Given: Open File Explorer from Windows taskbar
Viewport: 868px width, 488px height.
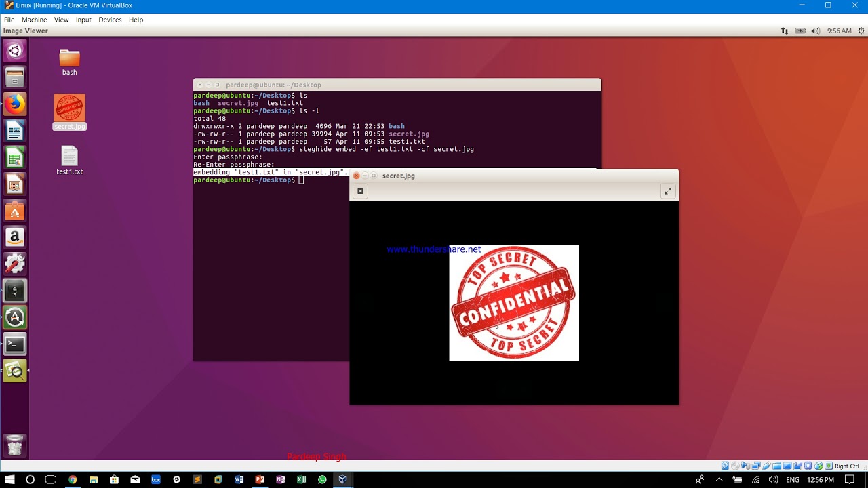Looking at the screenshot, I should click(x=94, y=479).
